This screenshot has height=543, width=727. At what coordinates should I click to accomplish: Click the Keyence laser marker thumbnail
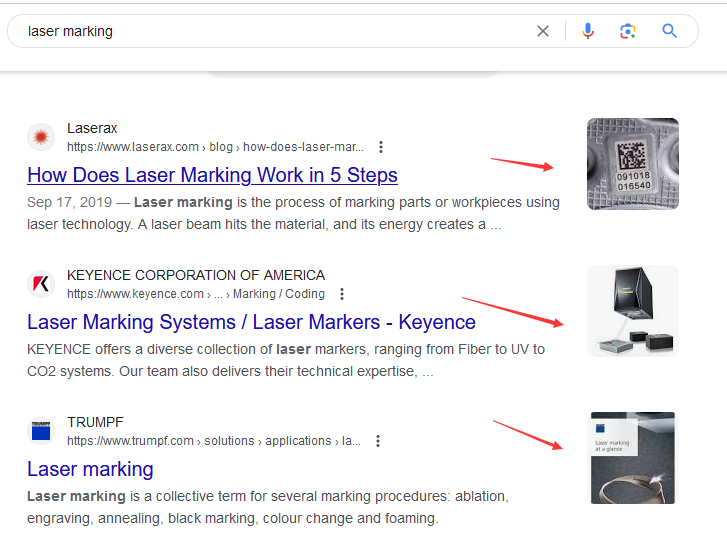[632, 311]
